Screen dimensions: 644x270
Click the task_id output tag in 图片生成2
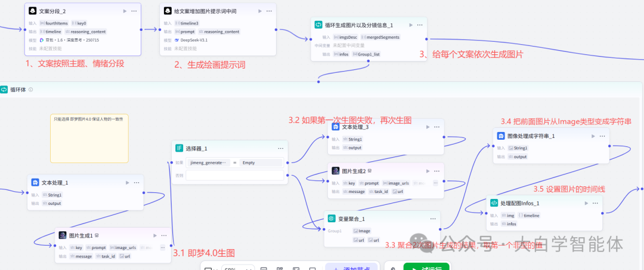coord(379,191)
